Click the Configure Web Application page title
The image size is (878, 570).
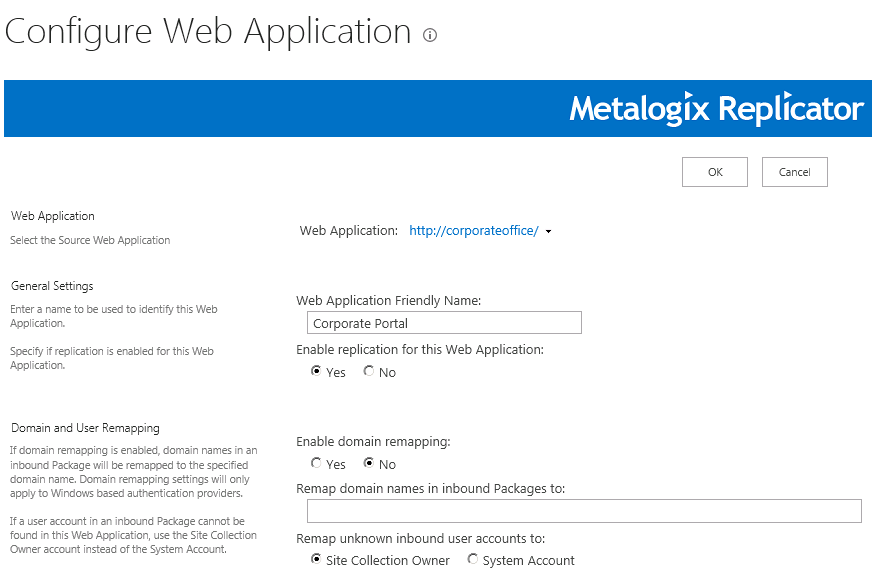(x=208, y=32)
